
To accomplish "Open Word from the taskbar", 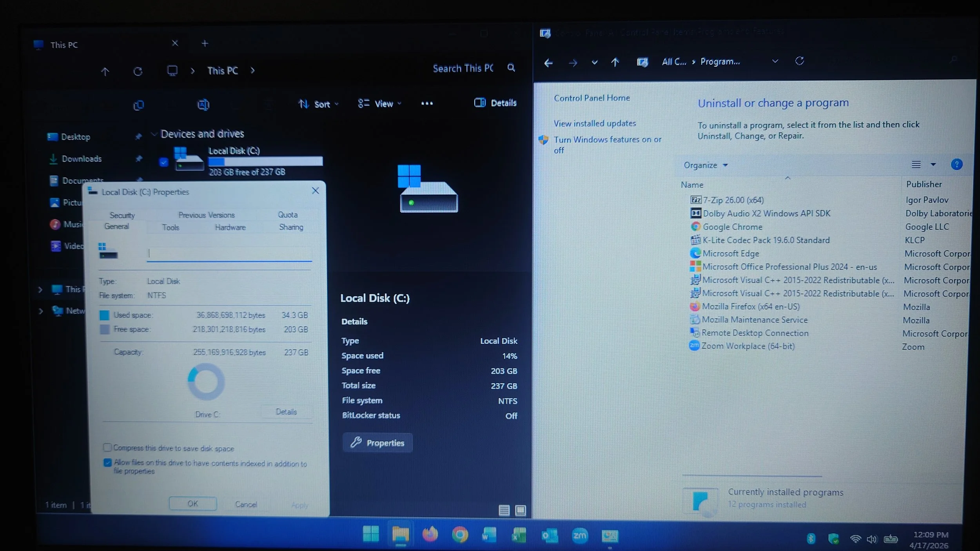I will [x=489, y=535].
